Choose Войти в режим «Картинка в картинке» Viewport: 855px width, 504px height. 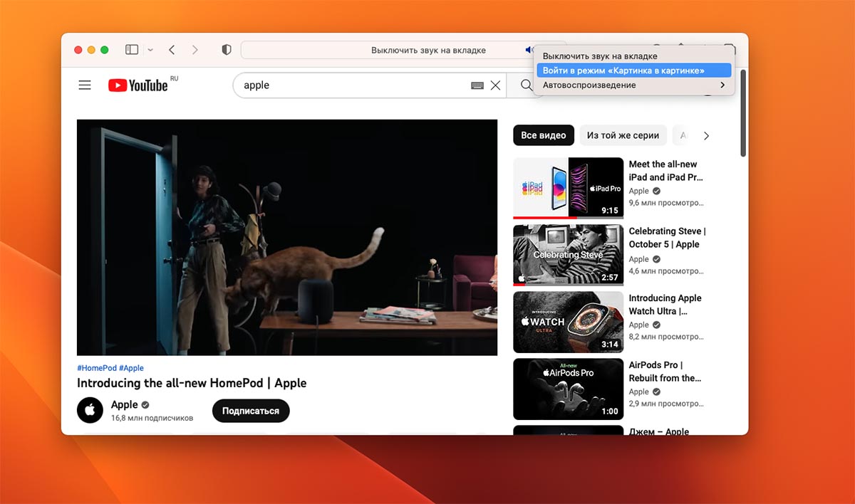(623, 70)
